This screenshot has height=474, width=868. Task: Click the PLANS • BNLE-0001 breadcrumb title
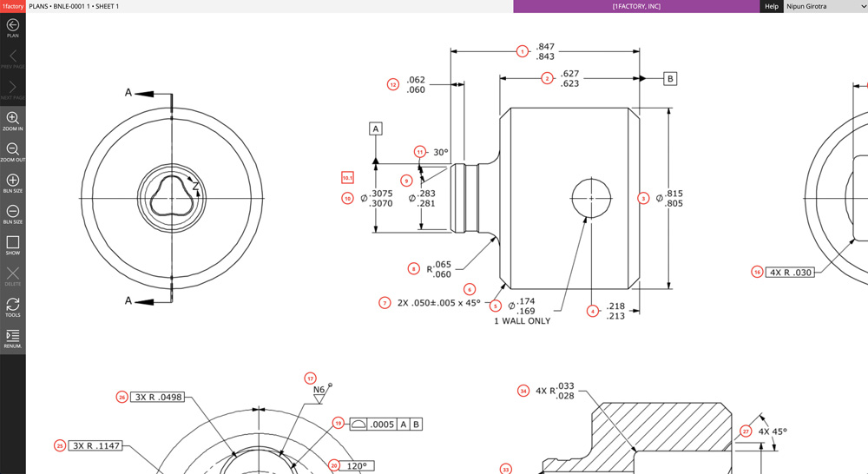click(x=74, y=6)
